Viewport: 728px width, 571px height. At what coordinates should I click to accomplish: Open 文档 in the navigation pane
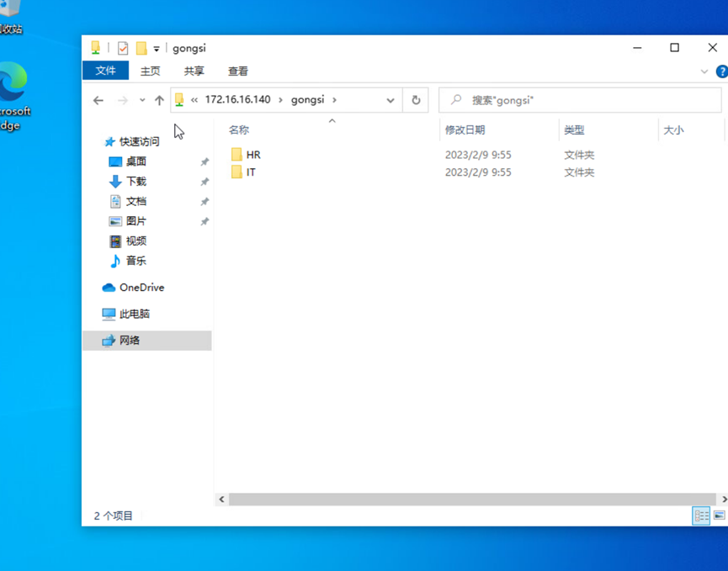click(136, 201)
